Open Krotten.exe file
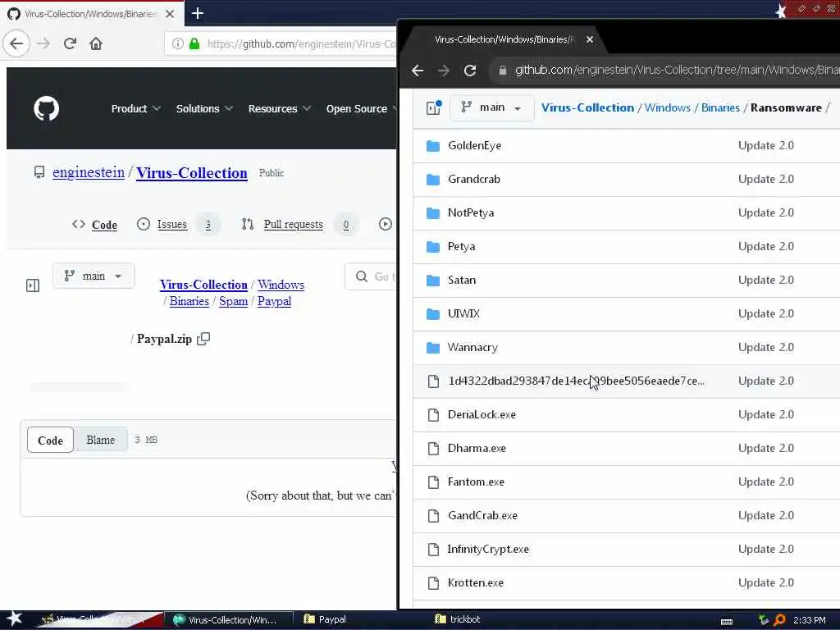The width and height of the screenshot is (840, 630). tap(475, 583)
